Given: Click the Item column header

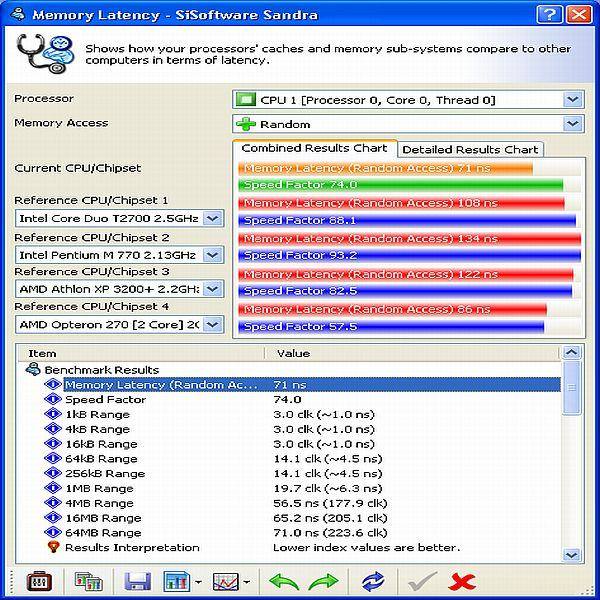Looking at the screenshot, I should pyautogui.click(x=141, y=353).
